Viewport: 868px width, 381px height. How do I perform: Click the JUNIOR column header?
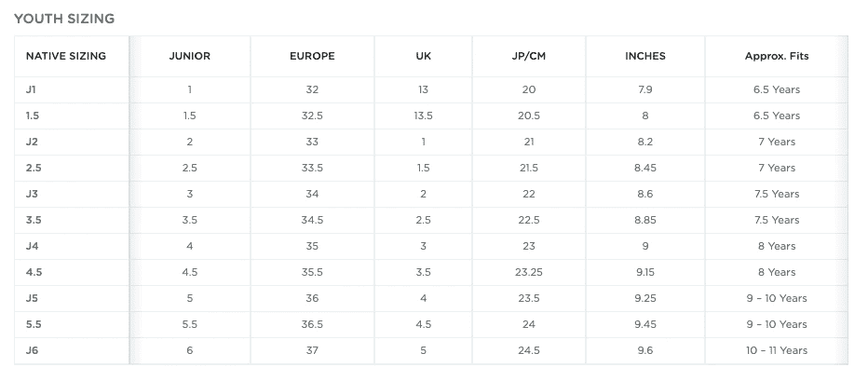[190, 56]
